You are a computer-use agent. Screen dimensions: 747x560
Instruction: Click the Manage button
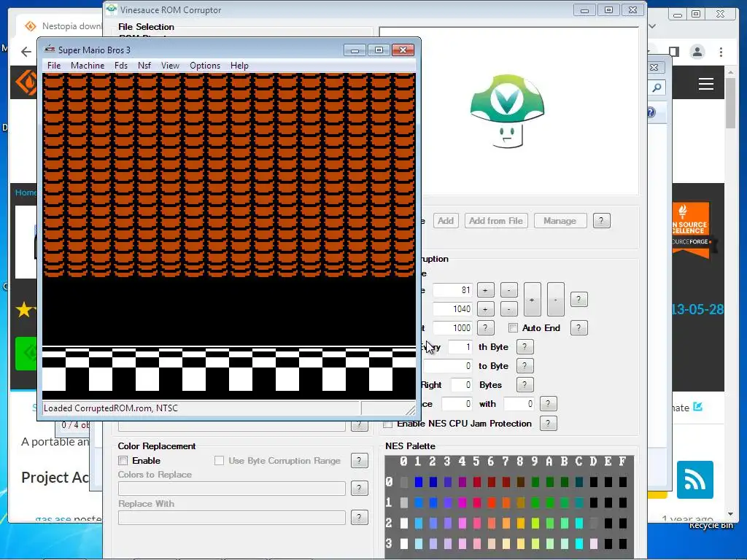point(560,220)
